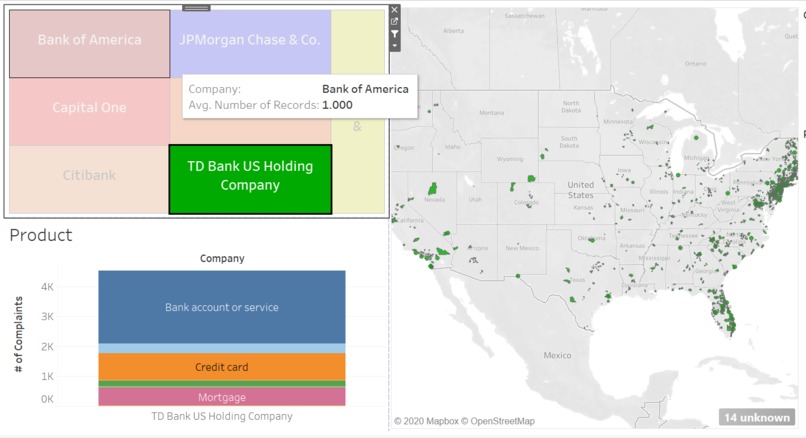Select the TD Bank US Holding Company tile
Image resolution: width=806 pixels, height=438 pixels.
point(250,179)
